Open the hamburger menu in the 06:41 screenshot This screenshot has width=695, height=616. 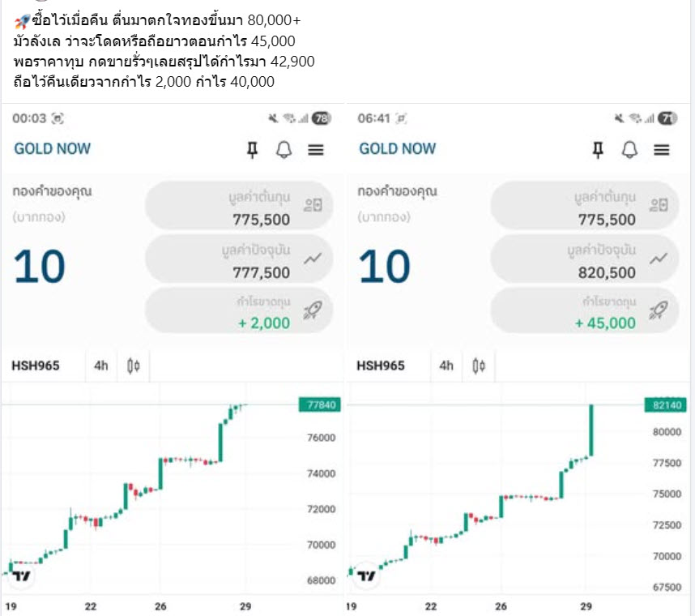coord(662,149)
